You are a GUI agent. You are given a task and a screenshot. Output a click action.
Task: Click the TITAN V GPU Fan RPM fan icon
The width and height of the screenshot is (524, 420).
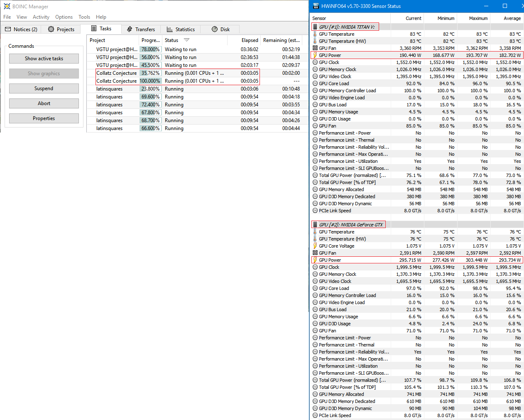point(315,48)
